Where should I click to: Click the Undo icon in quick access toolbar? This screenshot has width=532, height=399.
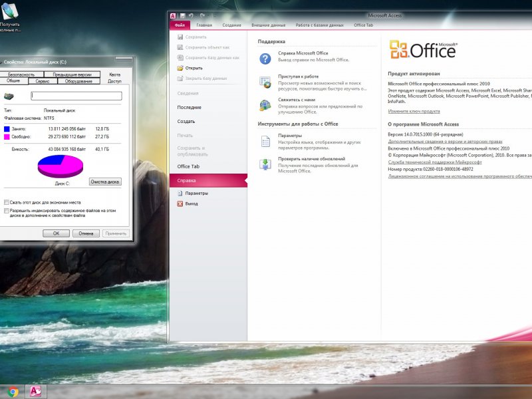191,16
